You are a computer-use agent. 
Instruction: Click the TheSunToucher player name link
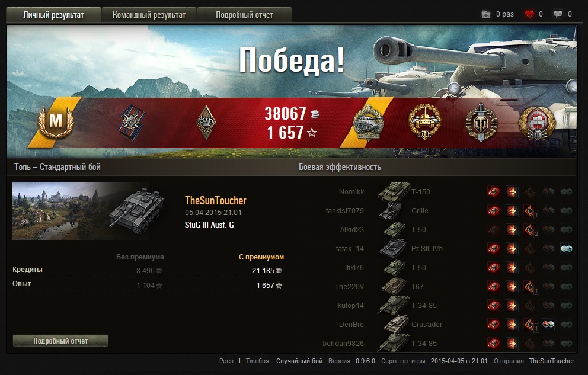click(216, 200)
